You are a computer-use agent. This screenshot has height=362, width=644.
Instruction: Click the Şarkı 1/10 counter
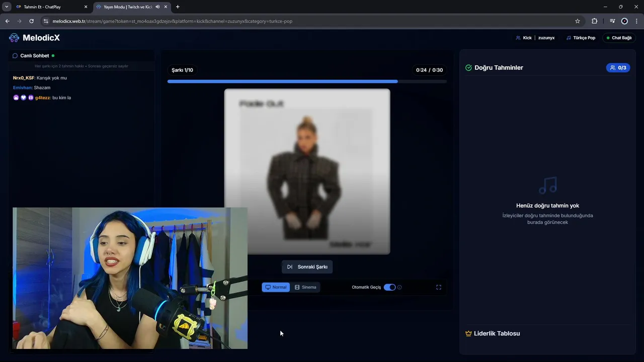[182, 70]
